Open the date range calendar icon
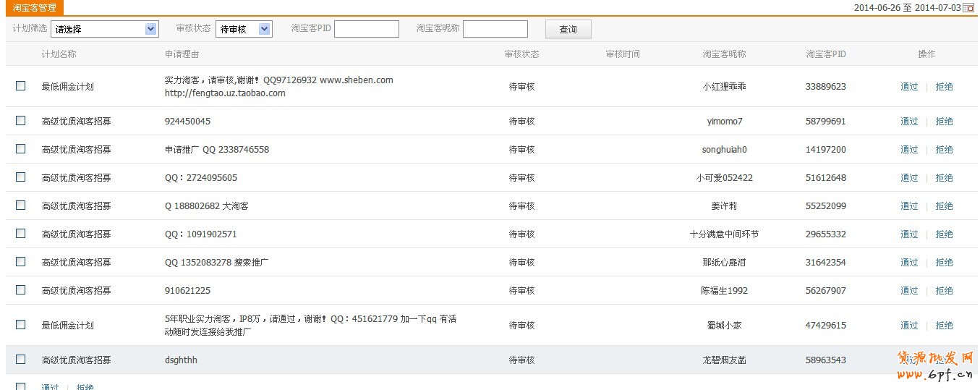This screenshot has width=980, height=390. tap(968, 8)
